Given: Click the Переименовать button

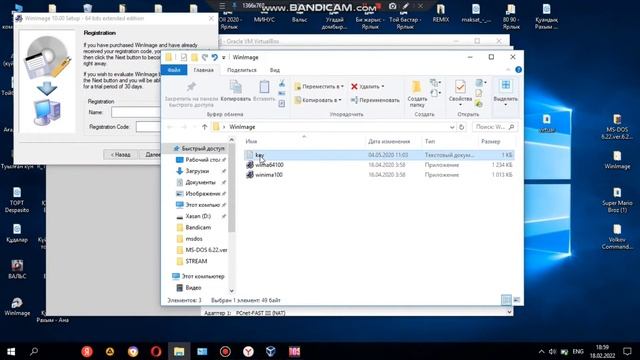Looking at the screenshot, I should coord(375,100).
